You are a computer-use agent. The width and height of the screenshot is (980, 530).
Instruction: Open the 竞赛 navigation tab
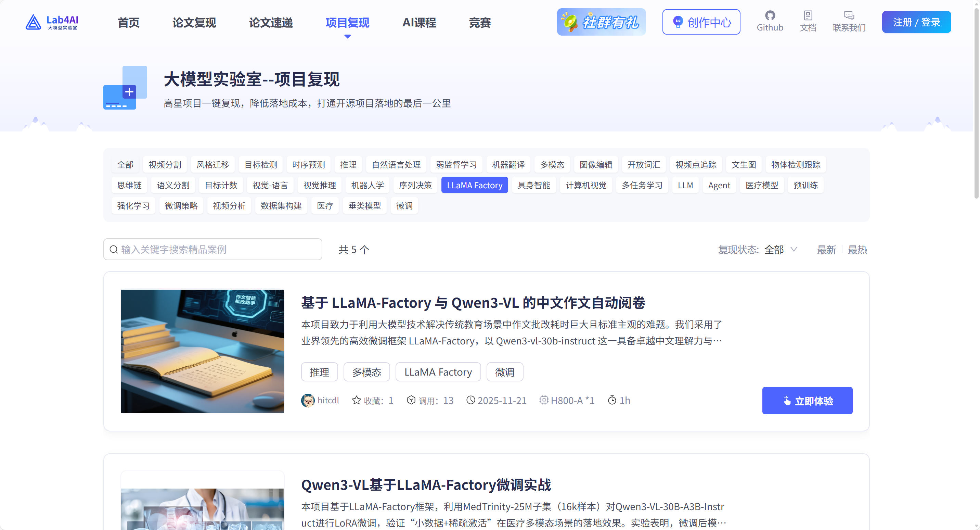tap(479, 23)
